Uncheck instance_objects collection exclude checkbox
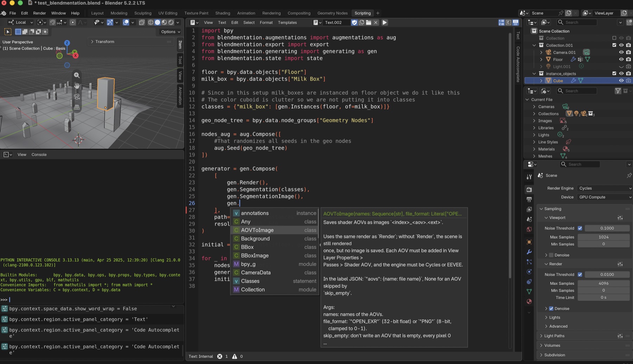633x364 pixels. pos(614,73)
